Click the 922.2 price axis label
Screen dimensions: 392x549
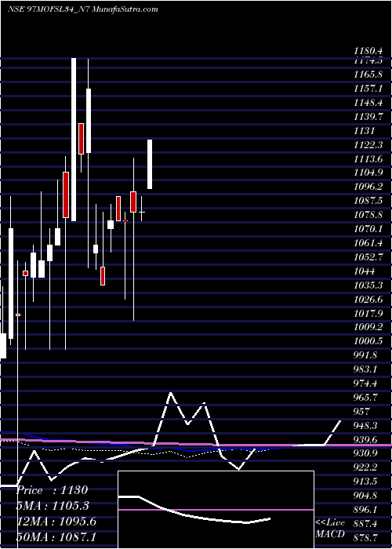tap(366, 467)
